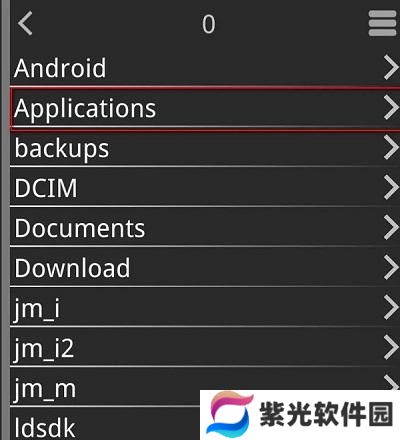Expand the DCIM folder arrow
Screen dimensions: 400x440
coord(391,187)
